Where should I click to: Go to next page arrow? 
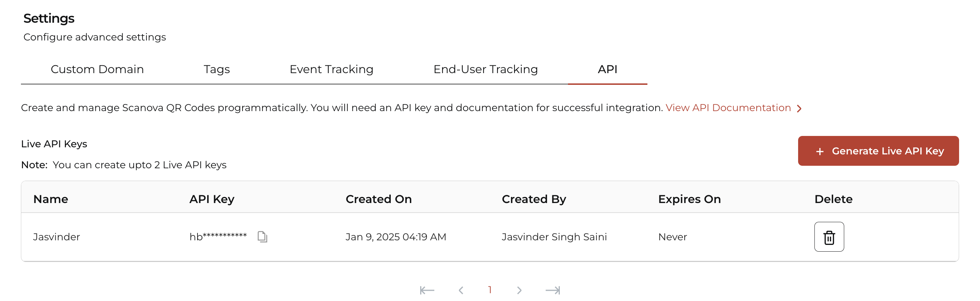point(519,290)
